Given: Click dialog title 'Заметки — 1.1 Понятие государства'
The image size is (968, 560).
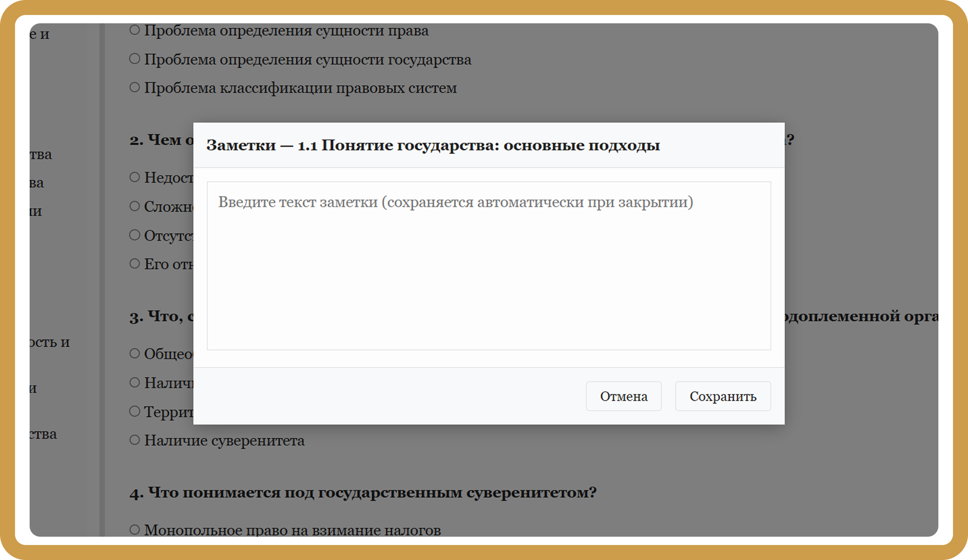Looking at the screenshot, I should 433,145.
